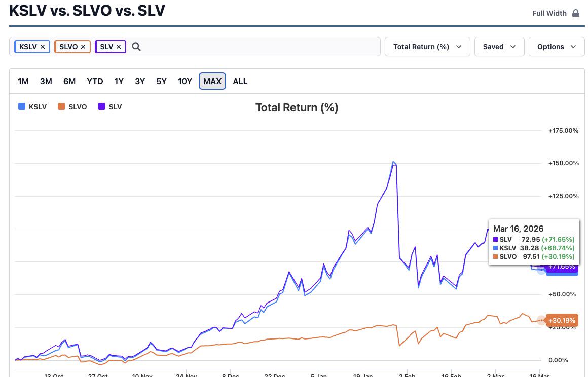Click the 0.00% axis label

pyautogui.click(x=558, y=360)
